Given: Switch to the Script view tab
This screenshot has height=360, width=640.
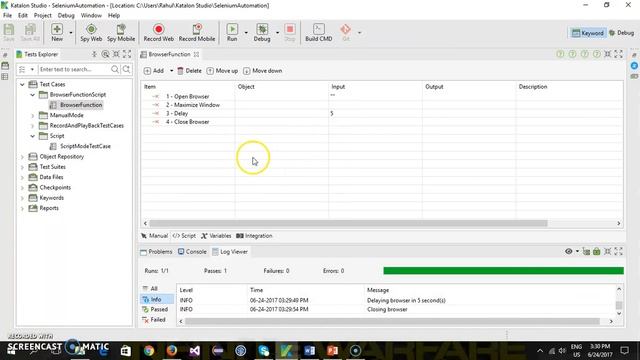Looking at the screenshot, I should coord(184,236).
